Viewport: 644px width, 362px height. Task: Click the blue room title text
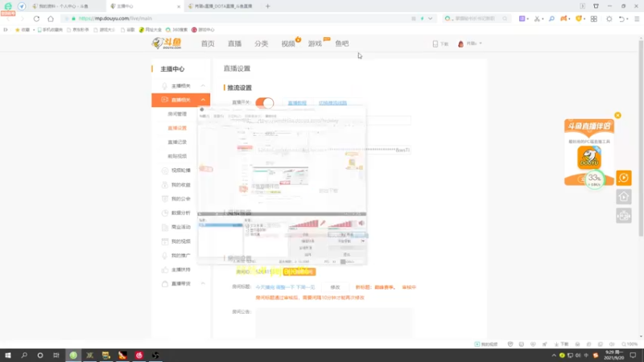pos(285,287)
